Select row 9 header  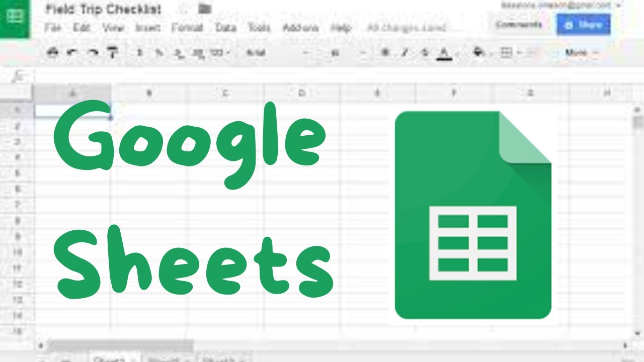tap(17, 236)
